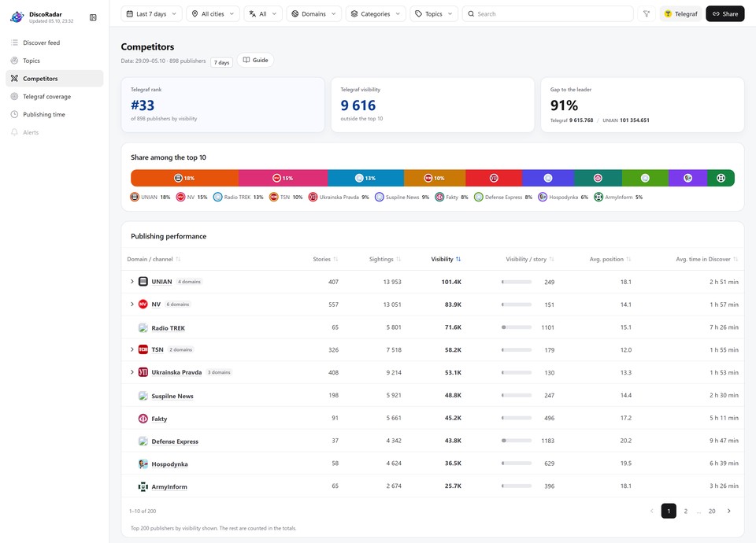
Task: Click the red Ukrainska Pravda bar segment
Action: pyautogui.click(x=494, y=178)
